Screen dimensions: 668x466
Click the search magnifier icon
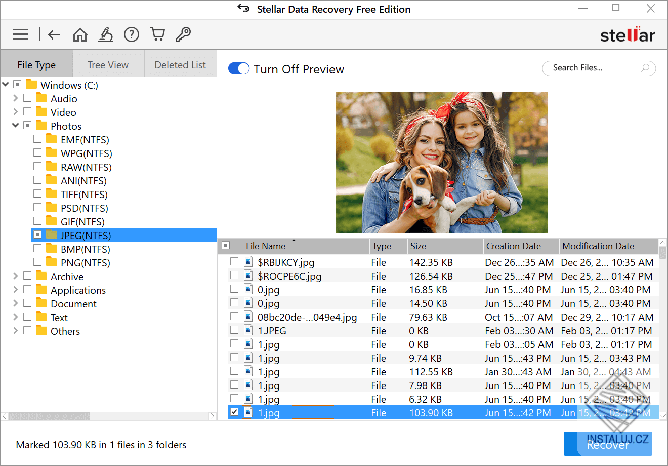tap(646, 68)
